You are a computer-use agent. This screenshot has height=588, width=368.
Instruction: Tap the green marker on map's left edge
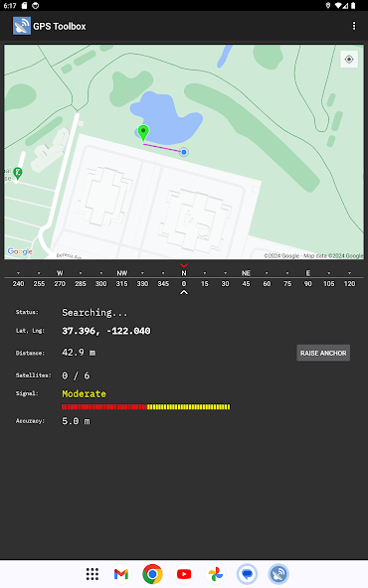(17, 174)
